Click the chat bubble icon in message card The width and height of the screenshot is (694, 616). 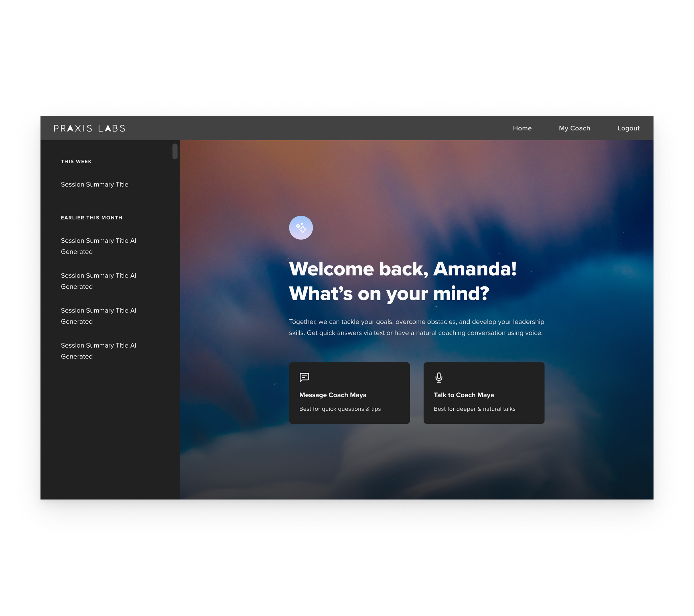coord(304,377)
